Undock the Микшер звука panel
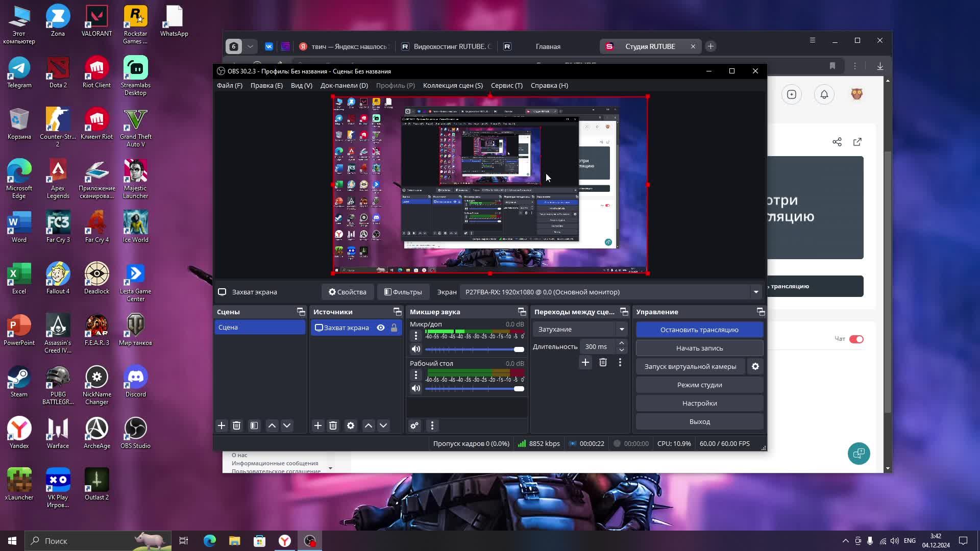The height and width of the screenshot is (551, 980). coord(522,312)
